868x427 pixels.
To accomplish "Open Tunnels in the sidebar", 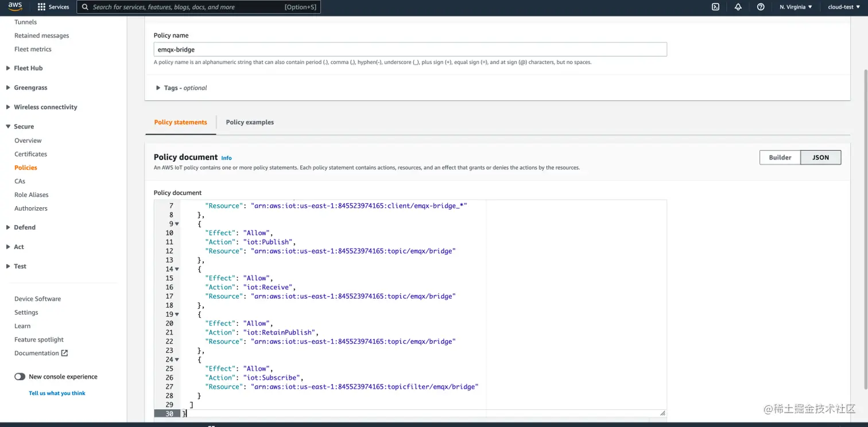I will click(26, 22).
